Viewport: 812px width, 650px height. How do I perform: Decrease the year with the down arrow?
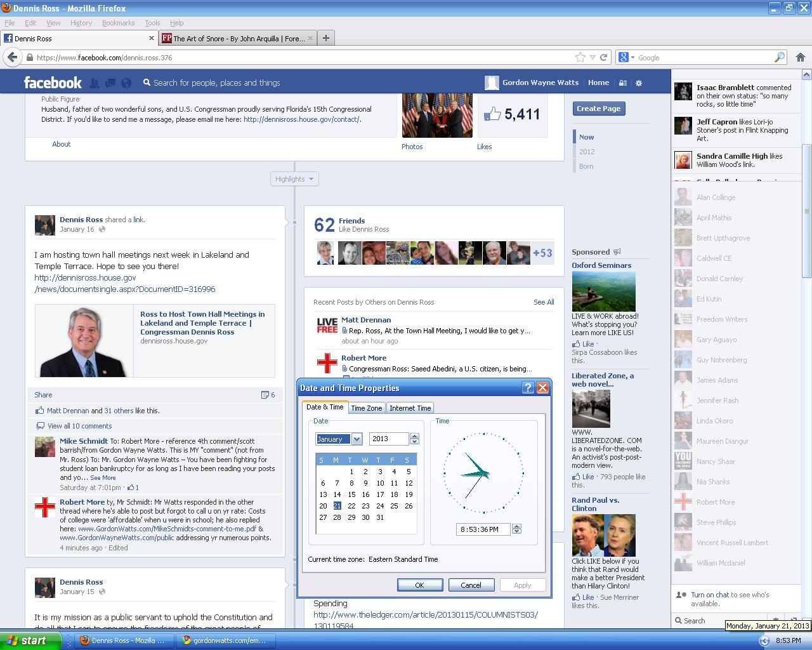click(414, 441)
